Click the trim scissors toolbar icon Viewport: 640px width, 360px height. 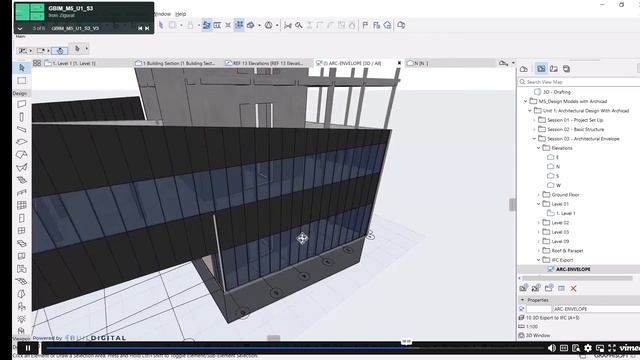tap(288, 25)
